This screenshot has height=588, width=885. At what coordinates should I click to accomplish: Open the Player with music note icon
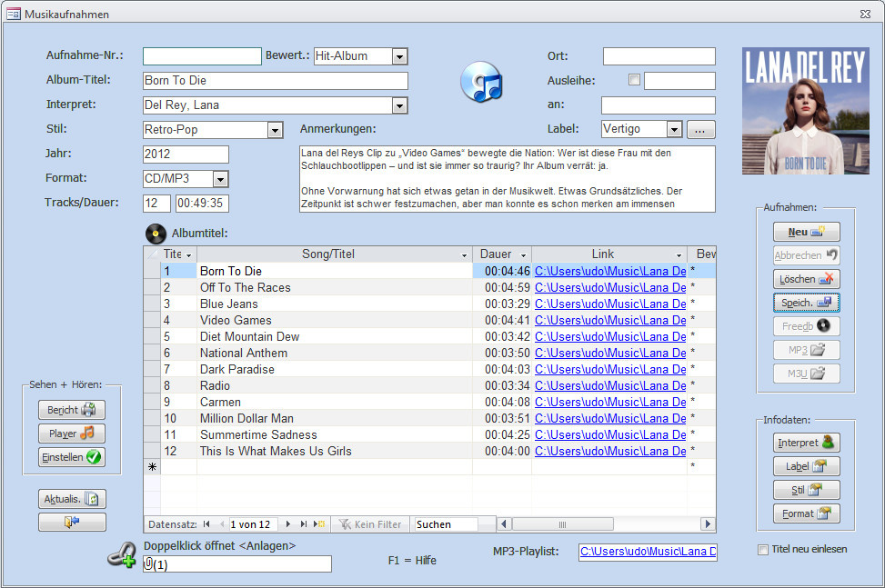[72, 434]
